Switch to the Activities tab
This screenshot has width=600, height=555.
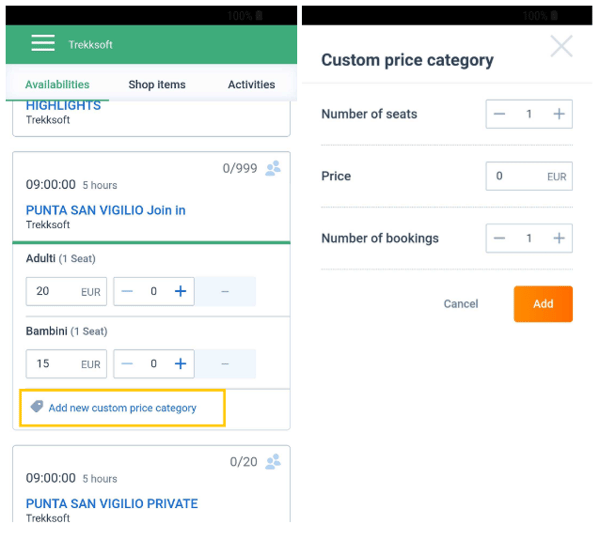click(x=251, y=84)
